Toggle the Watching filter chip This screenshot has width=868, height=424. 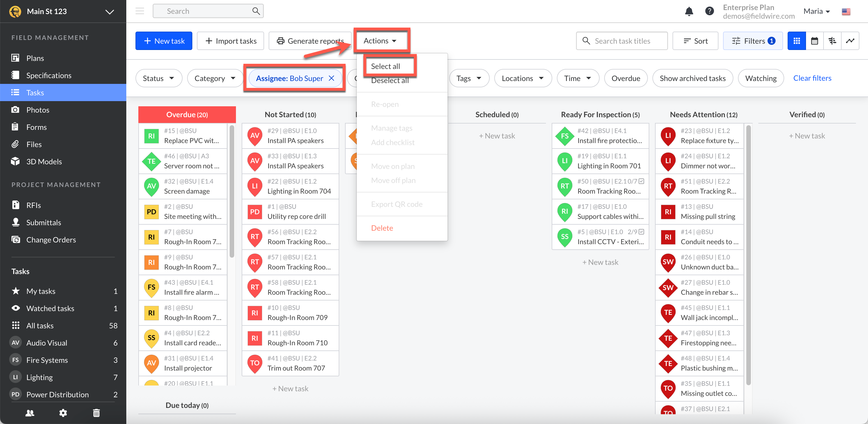[761, 78]
